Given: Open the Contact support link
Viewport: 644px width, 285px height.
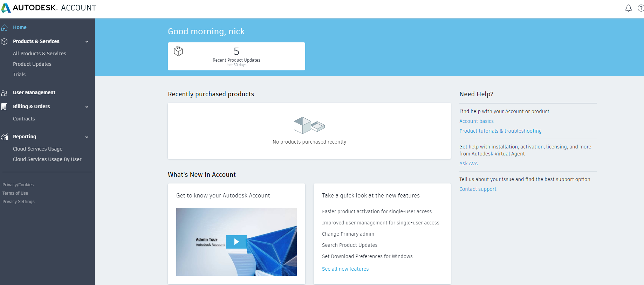Looking at the screenshot, I should [478, 189].
